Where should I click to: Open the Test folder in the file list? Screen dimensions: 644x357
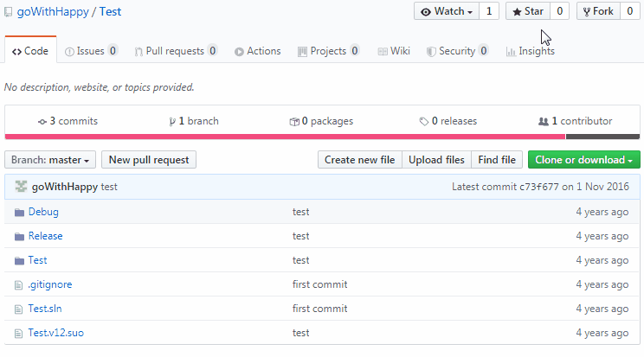coord(38,260)
